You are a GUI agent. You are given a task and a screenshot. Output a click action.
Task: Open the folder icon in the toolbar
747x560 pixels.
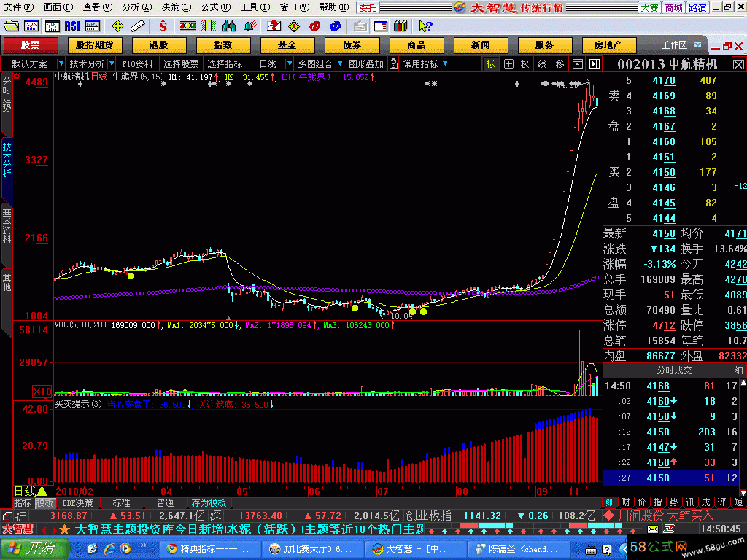click(x=11, y=26)
